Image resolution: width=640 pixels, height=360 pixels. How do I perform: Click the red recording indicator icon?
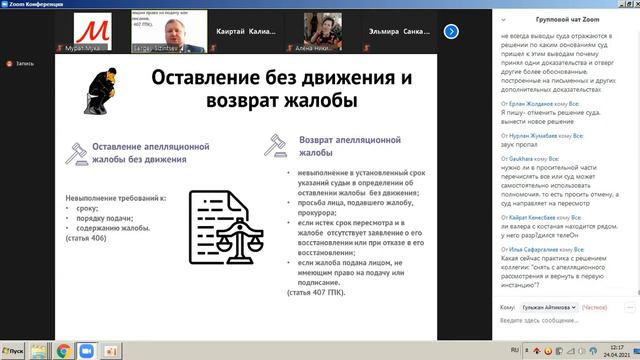pos(9,64)
